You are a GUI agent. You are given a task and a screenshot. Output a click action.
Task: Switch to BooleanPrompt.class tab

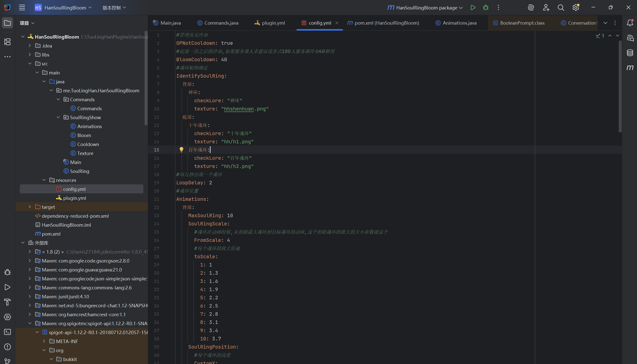tap(519, 23)
